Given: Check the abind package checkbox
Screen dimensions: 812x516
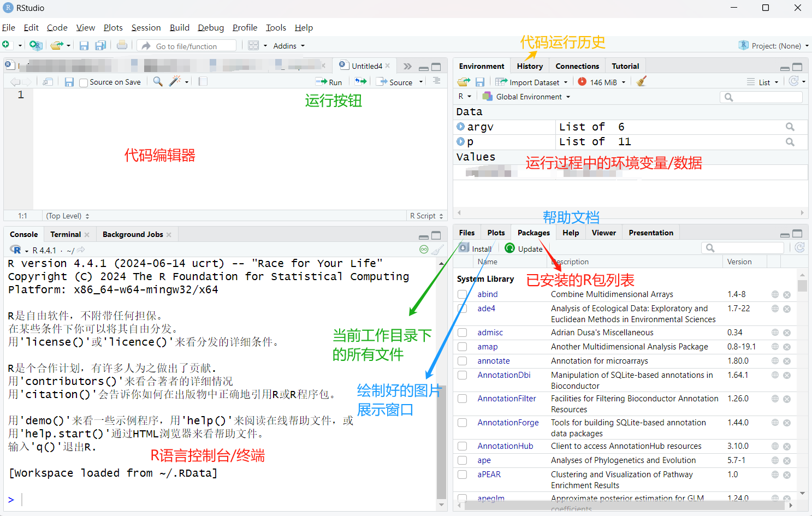Looking at the screenshot, I should coord(463,294).
